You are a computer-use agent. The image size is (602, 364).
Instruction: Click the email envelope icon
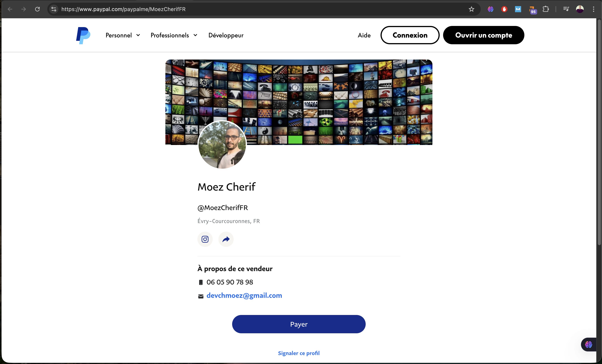pos(201,296)
